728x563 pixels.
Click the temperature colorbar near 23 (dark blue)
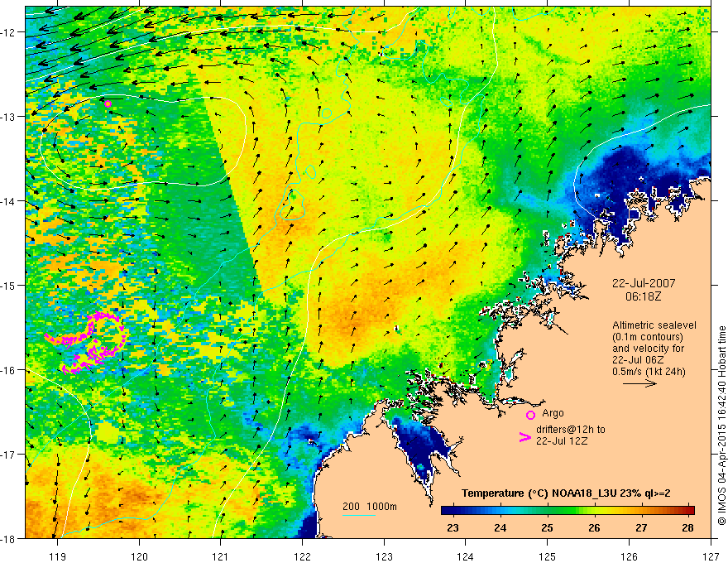click(x=453, y=510)
